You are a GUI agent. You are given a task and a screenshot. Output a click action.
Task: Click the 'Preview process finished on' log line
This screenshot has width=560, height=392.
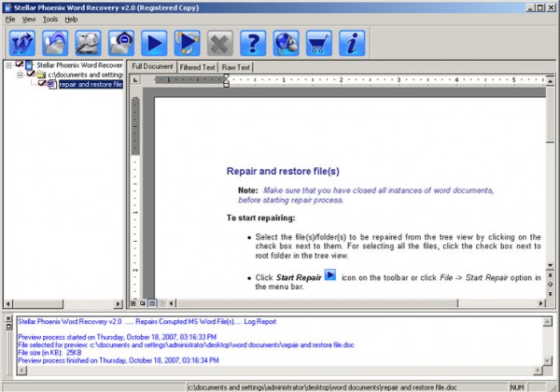pos(119,360)
